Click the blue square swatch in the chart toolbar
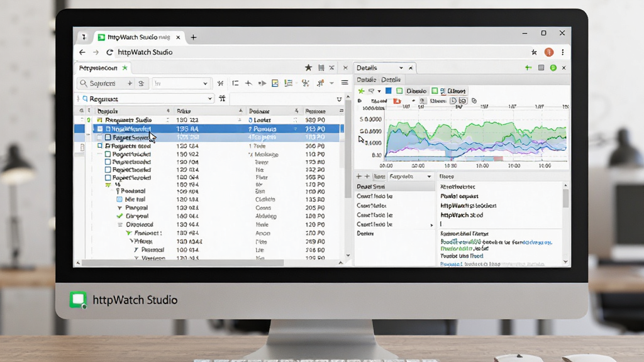This screenshot has width=644, height=362. point(388,90)
